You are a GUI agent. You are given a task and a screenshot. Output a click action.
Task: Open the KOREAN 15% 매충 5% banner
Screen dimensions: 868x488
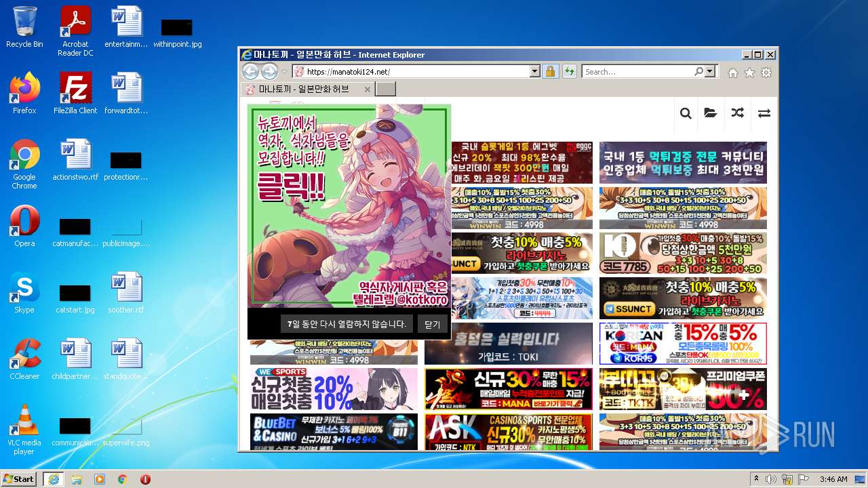(683, 344)
